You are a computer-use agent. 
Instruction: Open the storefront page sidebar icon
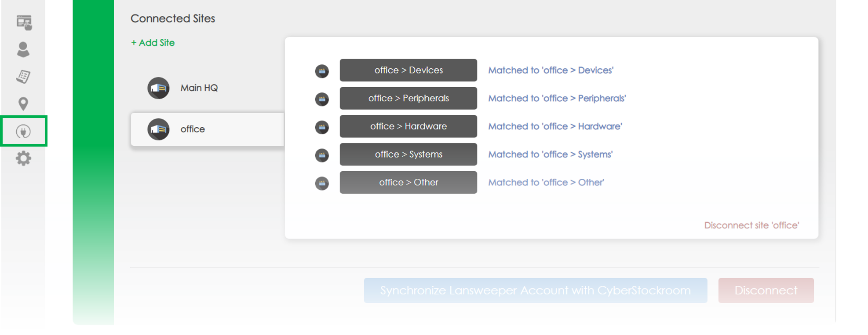[24, 22]
